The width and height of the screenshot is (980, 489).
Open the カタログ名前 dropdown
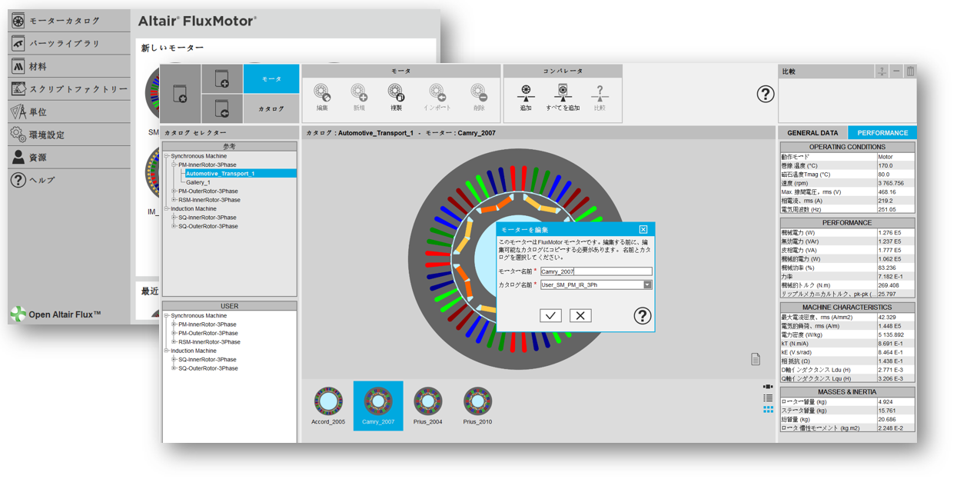[x=647, y=285]
